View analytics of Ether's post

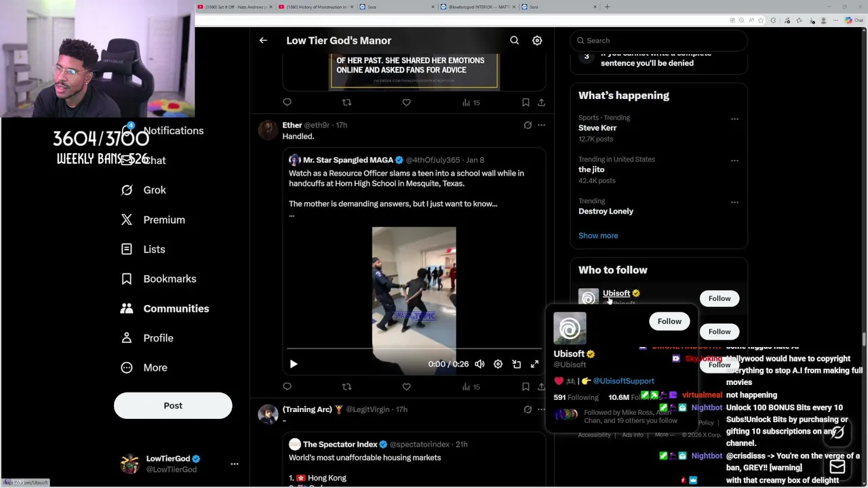471,386
